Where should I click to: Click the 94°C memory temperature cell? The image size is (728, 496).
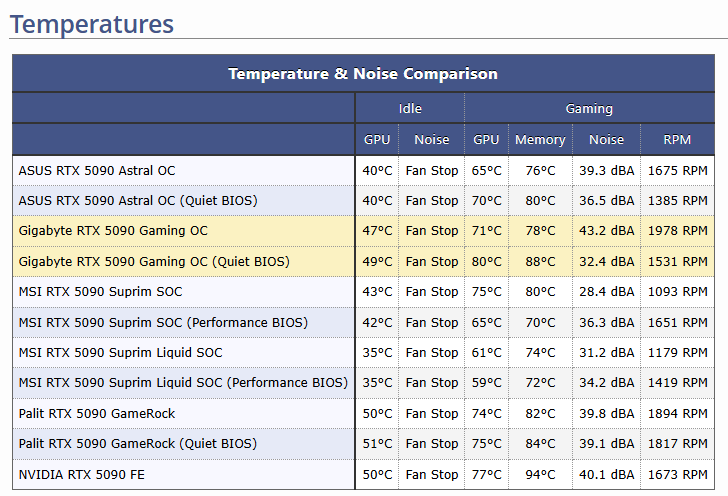pyautogui.click(x=540, y=475)
